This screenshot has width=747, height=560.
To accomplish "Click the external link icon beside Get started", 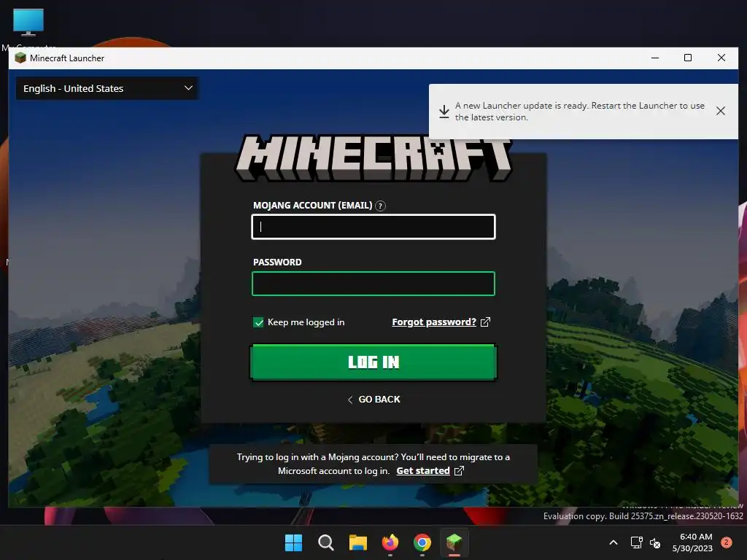I will [x=459, y=470].
